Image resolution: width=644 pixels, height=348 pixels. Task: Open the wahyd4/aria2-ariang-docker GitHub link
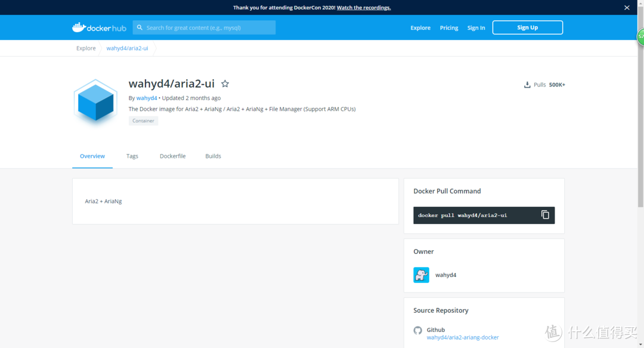[463, 337]
